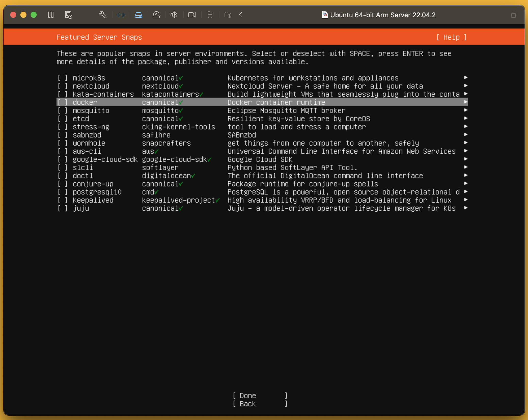Screen dimensions: 528x420
Task: Expand mosquitto details arrow
Action: click(x=466, y=110)
